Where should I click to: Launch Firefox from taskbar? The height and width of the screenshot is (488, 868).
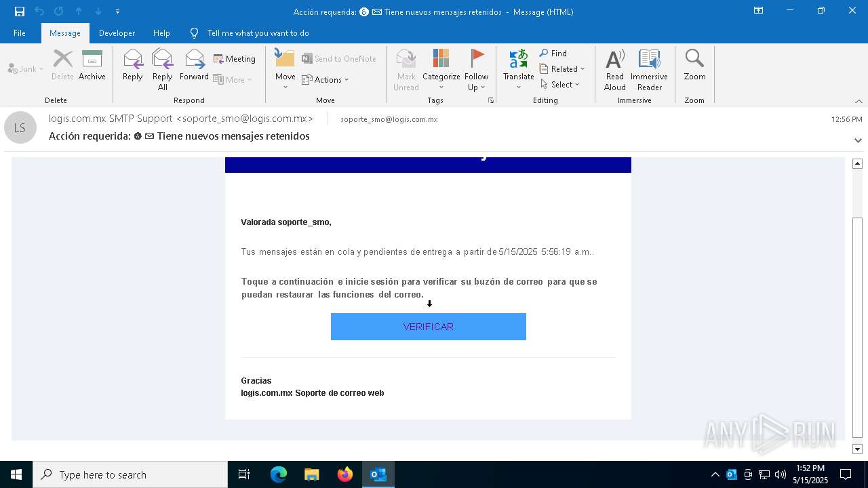pos(345,474)
